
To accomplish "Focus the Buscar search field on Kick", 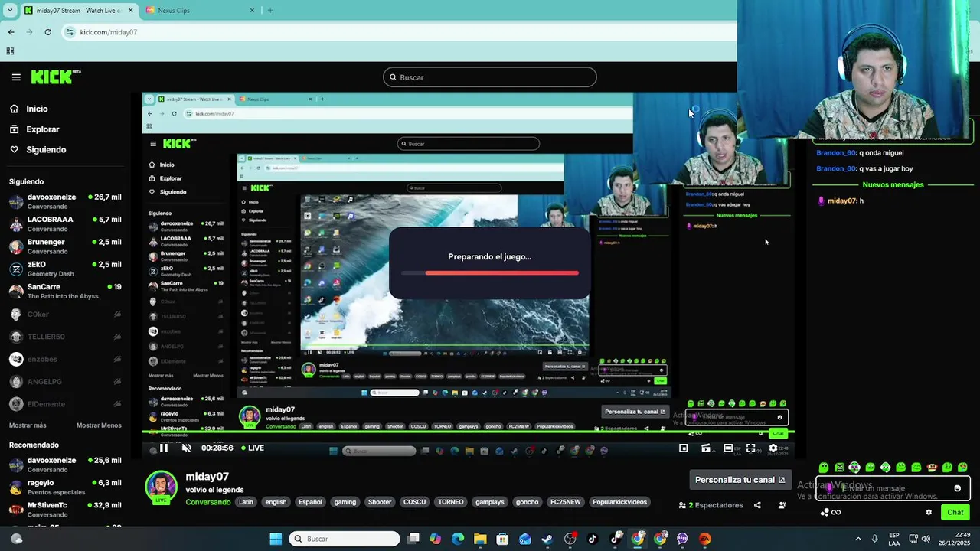I will [x=490, y=77].
